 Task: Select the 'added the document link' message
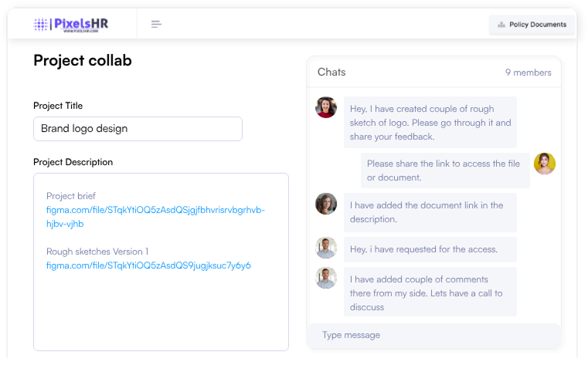pos(430,212)
